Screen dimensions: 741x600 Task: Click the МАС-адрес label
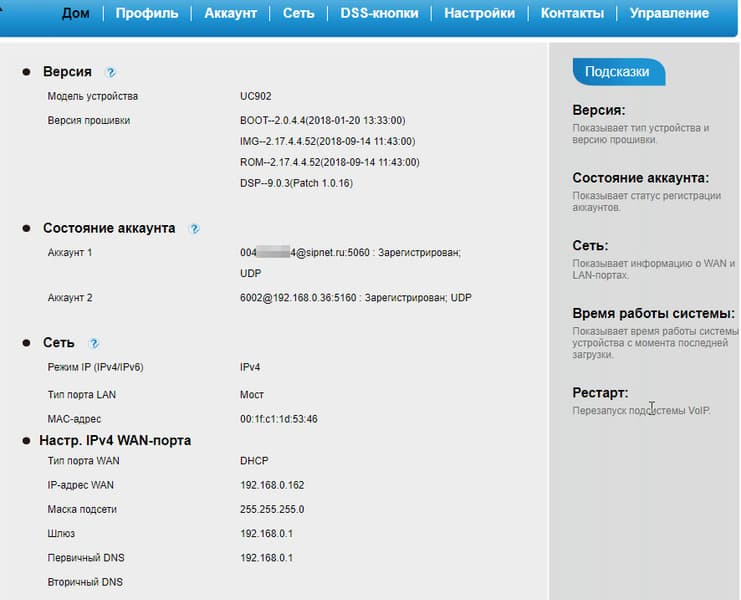74,419
